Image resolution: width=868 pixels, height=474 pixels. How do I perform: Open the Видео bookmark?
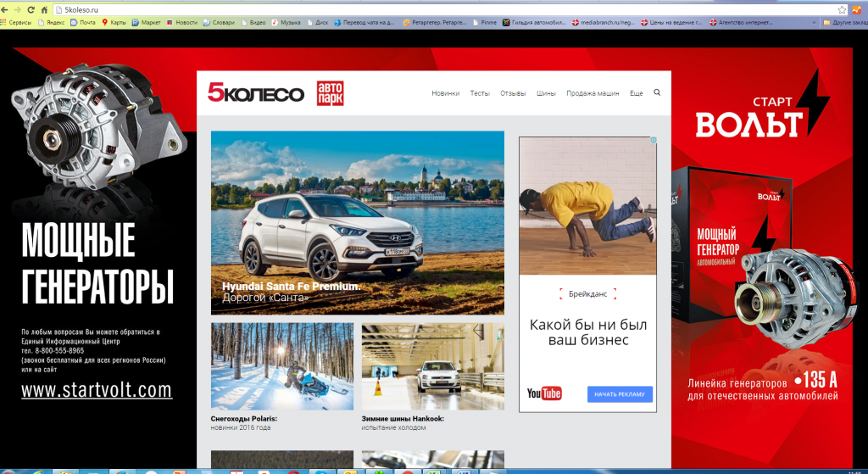click(x=253, y=23)
